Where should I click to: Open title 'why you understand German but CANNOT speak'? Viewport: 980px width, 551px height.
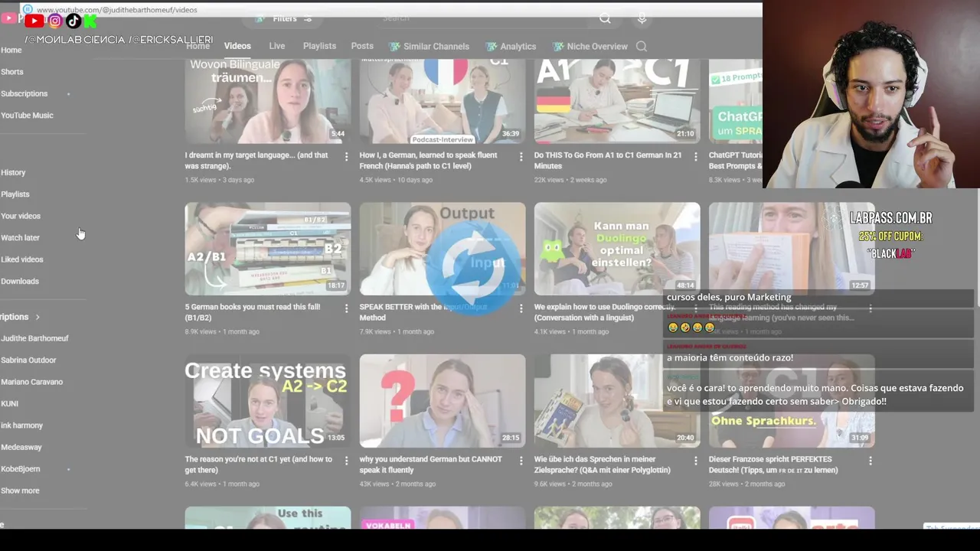[431, 465]
